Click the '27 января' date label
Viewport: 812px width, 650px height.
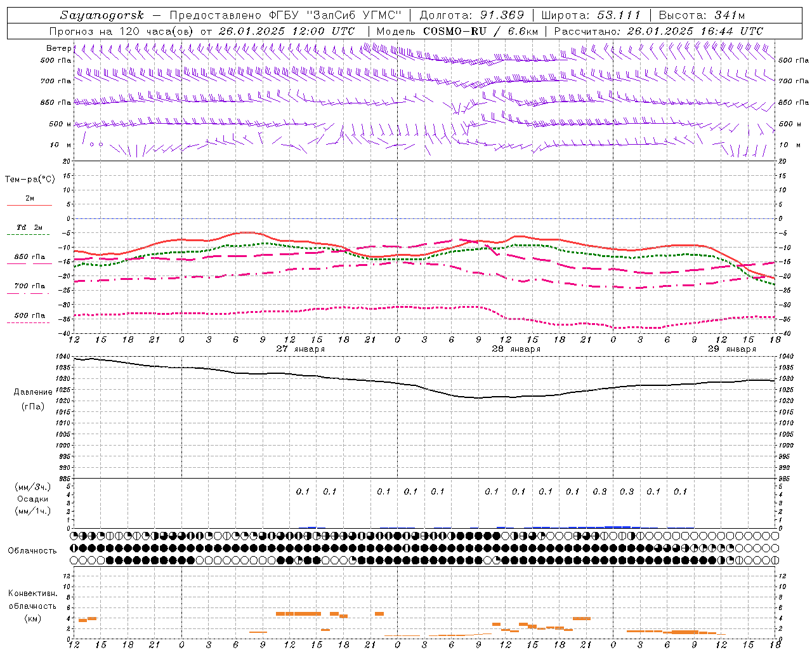click(300, 349)
